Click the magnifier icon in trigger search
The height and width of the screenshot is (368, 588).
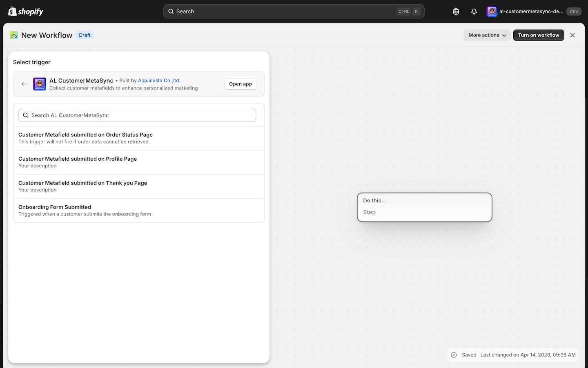(x=26, y=115)
